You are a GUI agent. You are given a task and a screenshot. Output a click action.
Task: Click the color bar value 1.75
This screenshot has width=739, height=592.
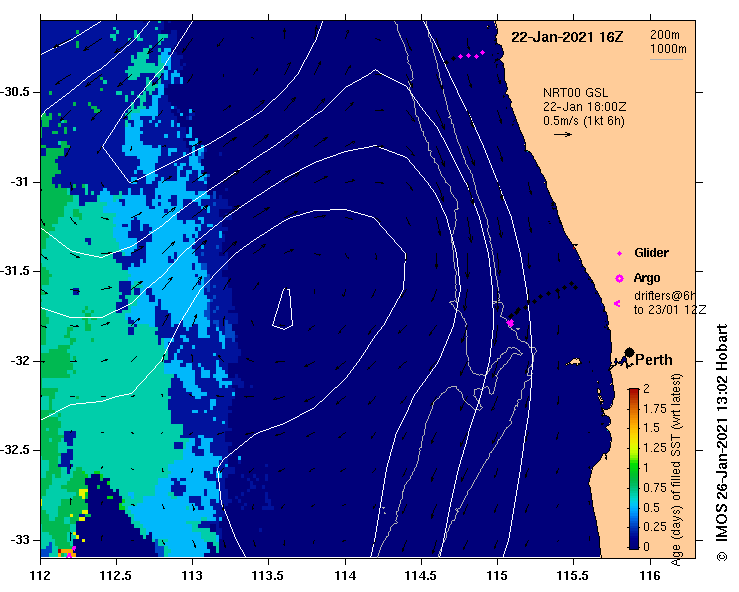tap(655, 409)
